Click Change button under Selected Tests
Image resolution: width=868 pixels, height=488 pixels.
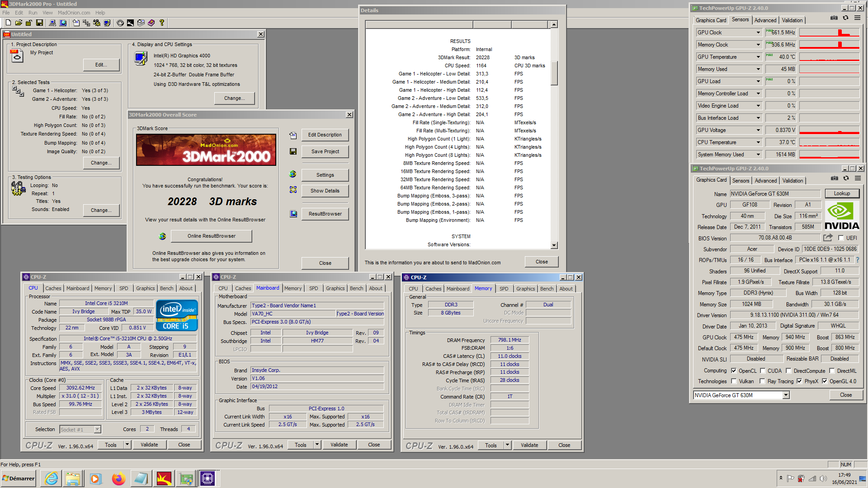[101, 163]
